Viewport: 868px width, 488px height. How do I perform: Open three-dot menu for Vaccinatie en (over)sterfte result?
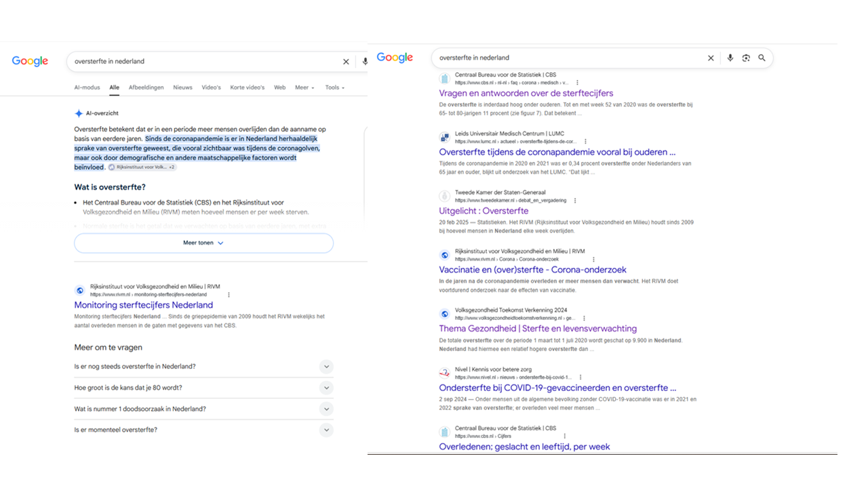(x=593, y=260)
